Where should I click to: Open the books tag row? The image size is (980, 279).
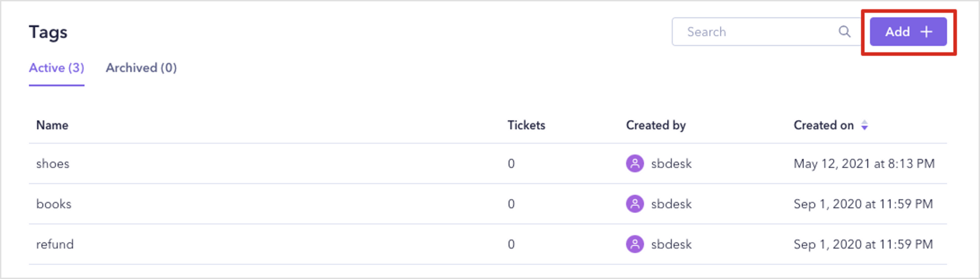(x=54, y=204)
